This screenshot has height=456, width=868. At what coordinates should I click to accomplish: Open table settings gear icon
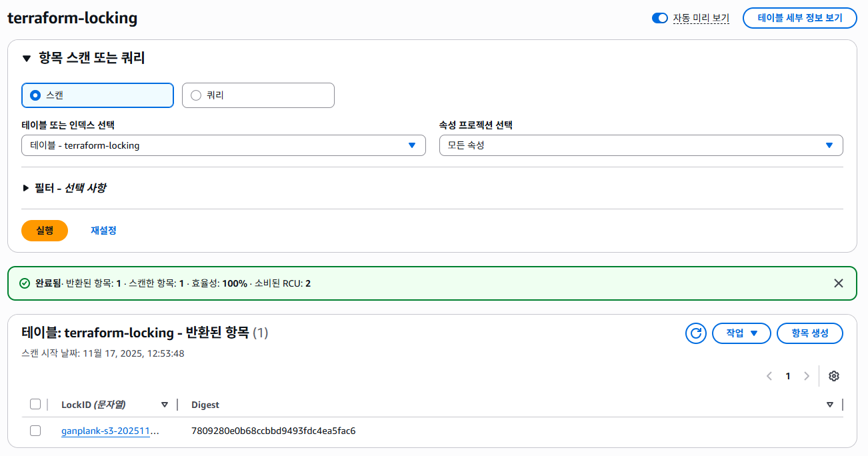pos(833,376)
